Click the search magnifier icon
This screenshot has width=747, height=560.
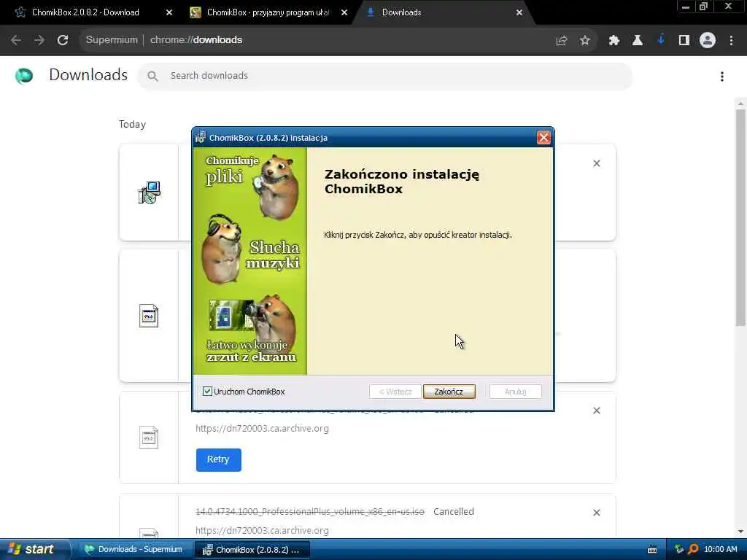(152, 76)
